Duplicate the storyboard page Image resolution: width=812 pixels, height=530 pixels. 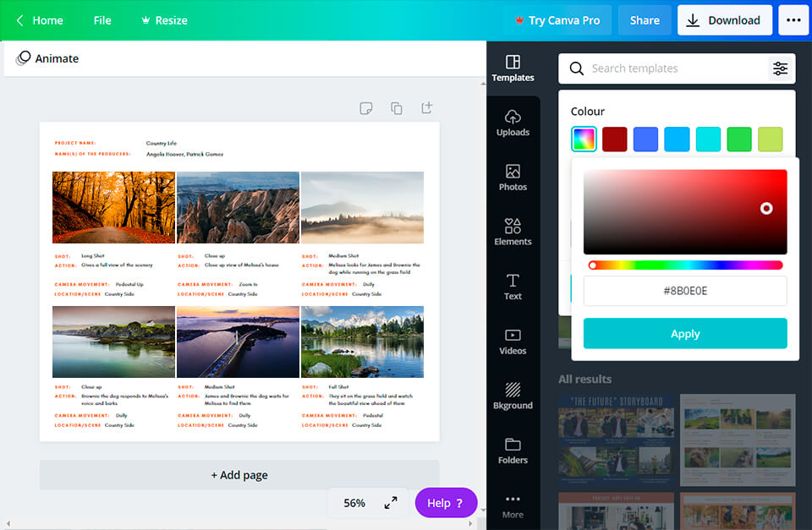click(396, 108)
